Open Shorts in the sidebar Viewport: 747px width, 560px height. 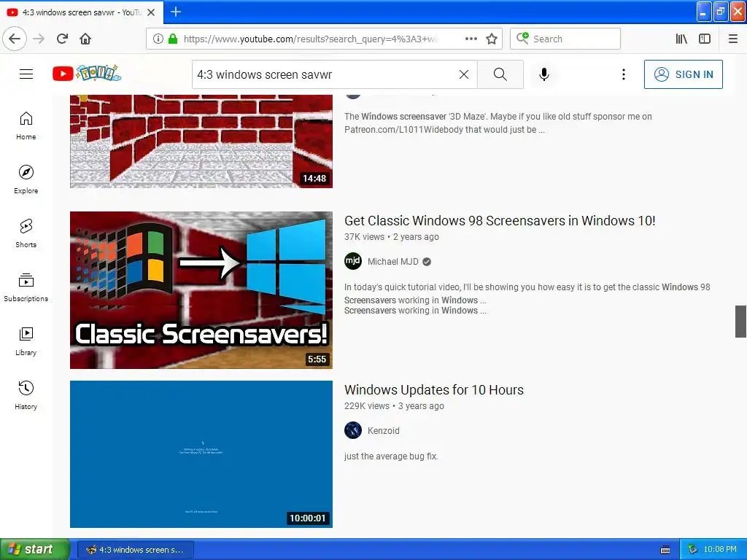(x=26, y=234)
